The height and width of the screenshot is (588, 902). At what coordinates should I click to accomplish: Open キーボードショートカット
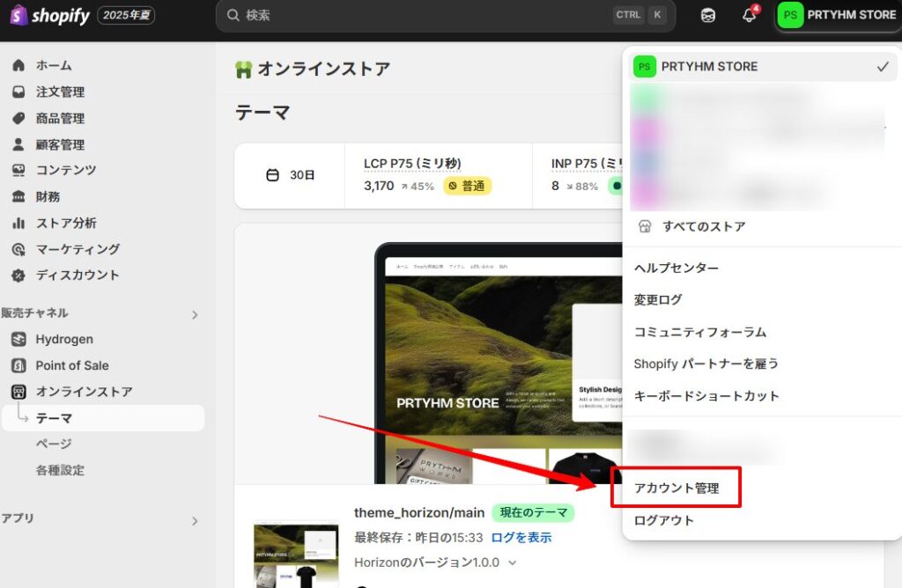click(x=706, y=395)
